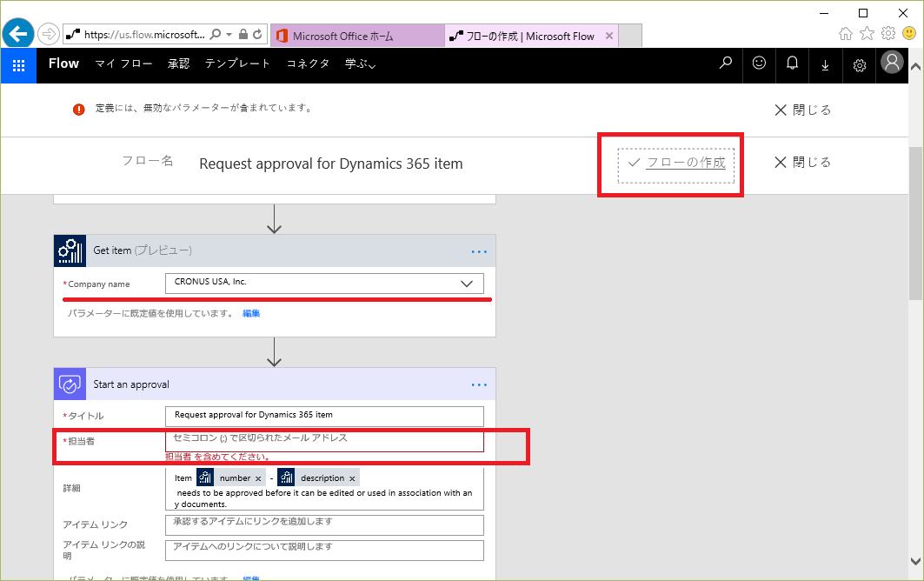This screenshot has width=924, height=581.
Task: Close the invalid parameter error banner
Action: point(802,110)
